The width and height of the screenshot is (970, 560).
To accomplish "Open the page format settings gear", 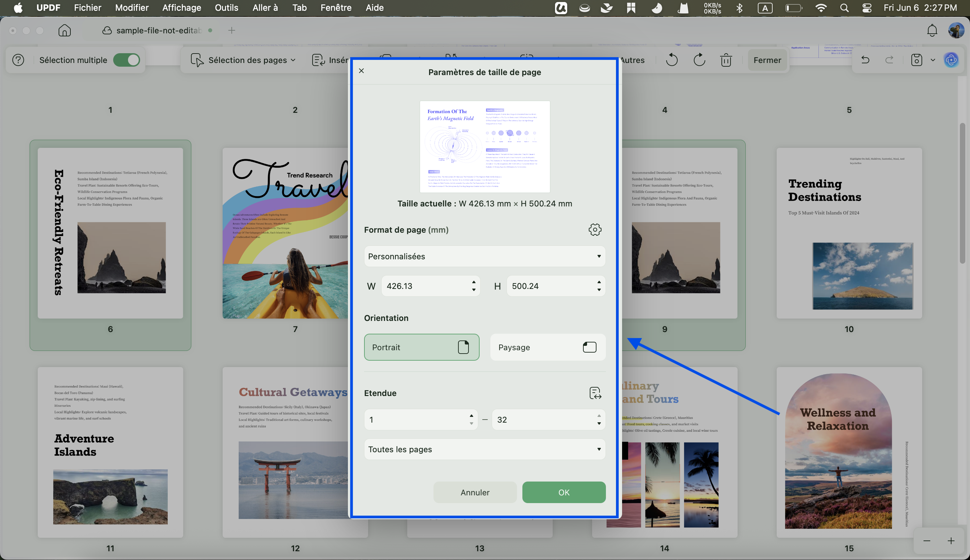I will tap(594, 230).
